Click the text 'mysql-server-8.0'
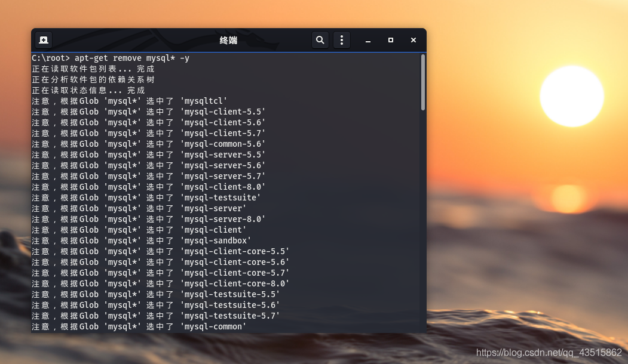This screenshot has width=628, height=364. (223, 219)
